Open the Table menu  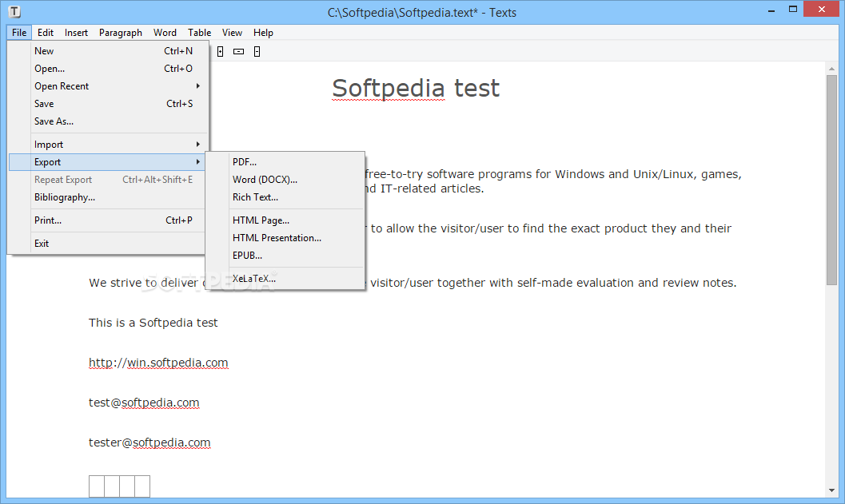coord(199,32)
